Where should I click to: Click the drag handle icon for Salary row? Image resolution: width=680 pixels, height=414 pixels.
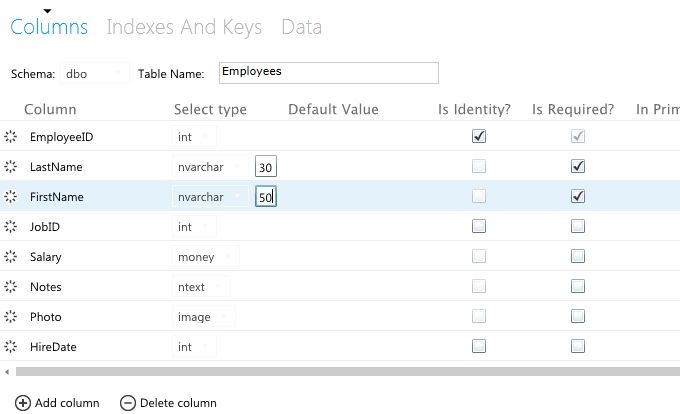11,257
